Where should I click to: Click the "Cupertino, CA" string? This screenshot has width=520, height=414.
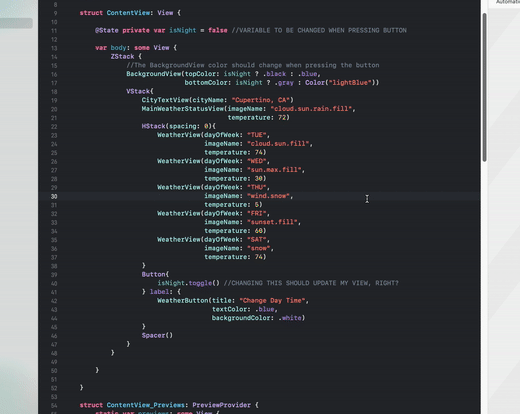260,100
